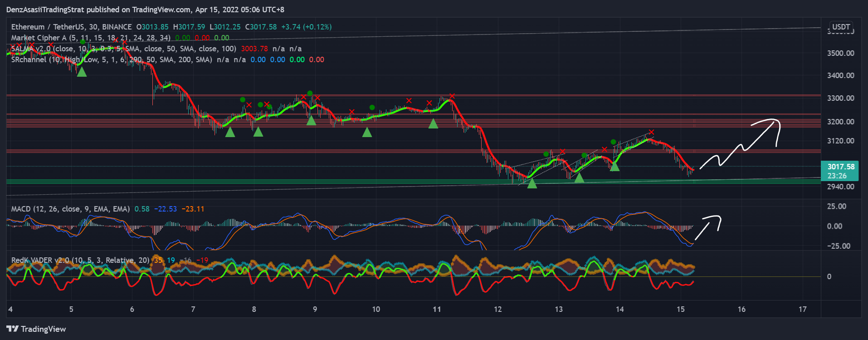Click date 5 on the time axis
Image resolution: width=868 pixels, height=340 pixels.
coord(71,309)
